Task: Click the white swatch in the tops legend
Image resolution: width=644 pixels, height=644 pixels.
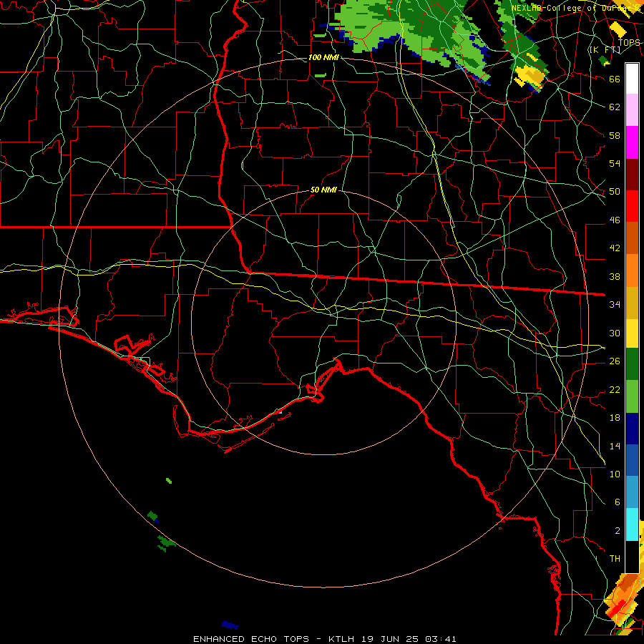Action: 632,79
